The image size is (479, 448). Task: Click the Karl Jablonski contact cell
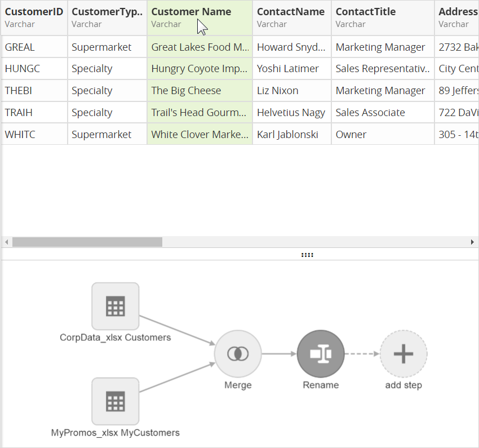(291, 135)
